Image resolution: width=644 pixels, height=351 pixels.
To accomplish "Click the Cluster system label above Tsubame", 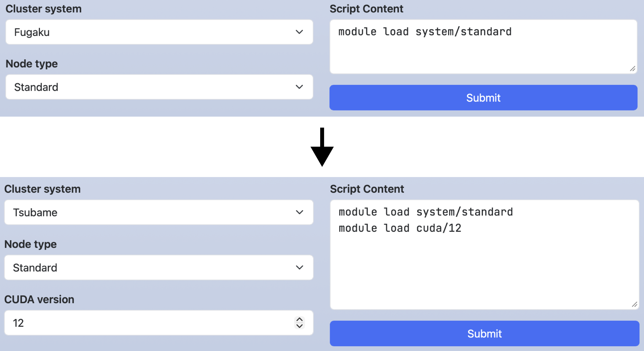I will pyautogui.click(x=42, y=189).
